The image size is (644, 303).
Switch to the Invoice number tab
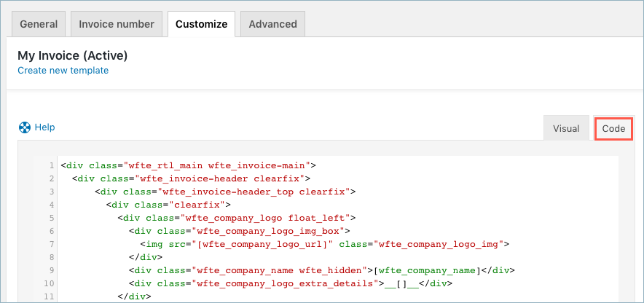pyautogui.click(x=117, y=24)
